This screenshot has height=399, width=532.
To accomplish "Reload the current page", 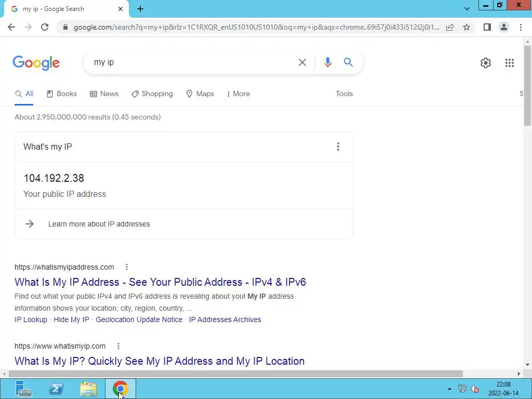I will tap(45, 27).
